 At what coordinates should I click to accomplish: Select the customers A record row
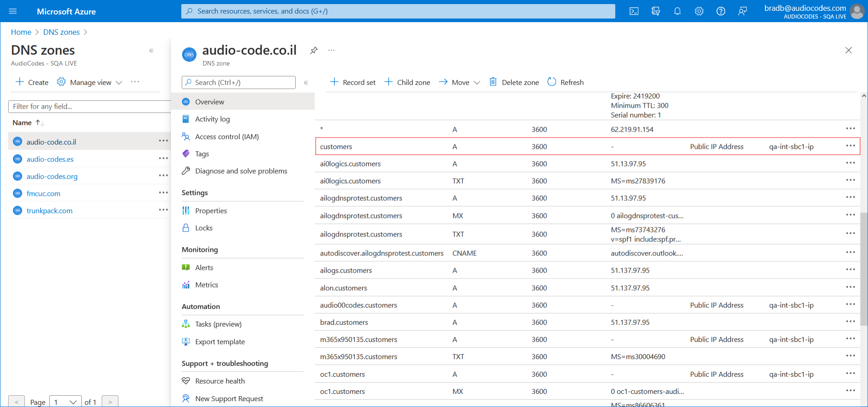coord(588,147)
